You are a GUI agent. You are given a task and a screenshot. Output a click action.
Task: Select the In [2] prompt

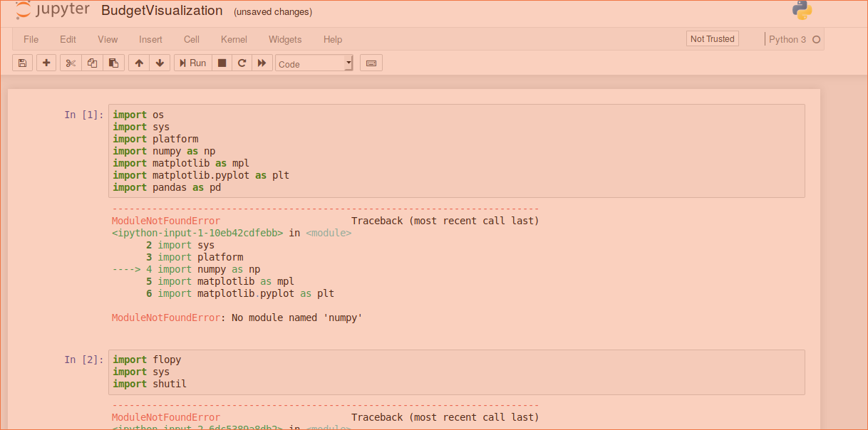(x=84, y=360)
